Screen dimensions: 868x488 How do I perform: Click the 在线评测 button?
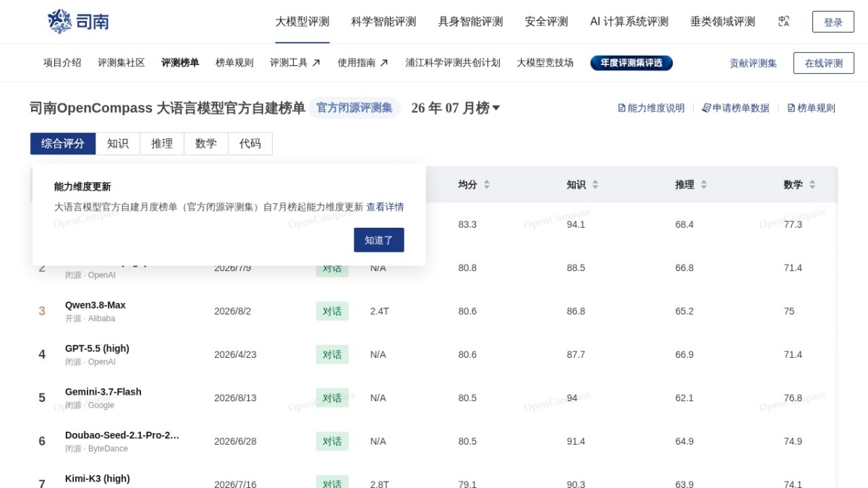[824, 63]
